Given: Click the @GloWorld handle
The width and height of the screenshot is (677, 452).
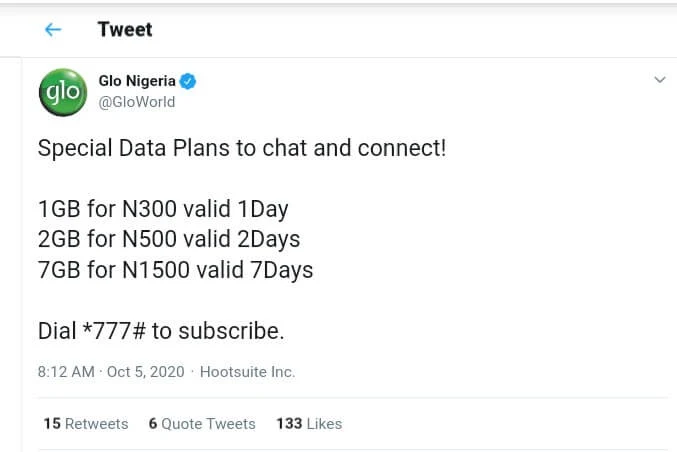Looking at the screenshot, I should point(136,102).
